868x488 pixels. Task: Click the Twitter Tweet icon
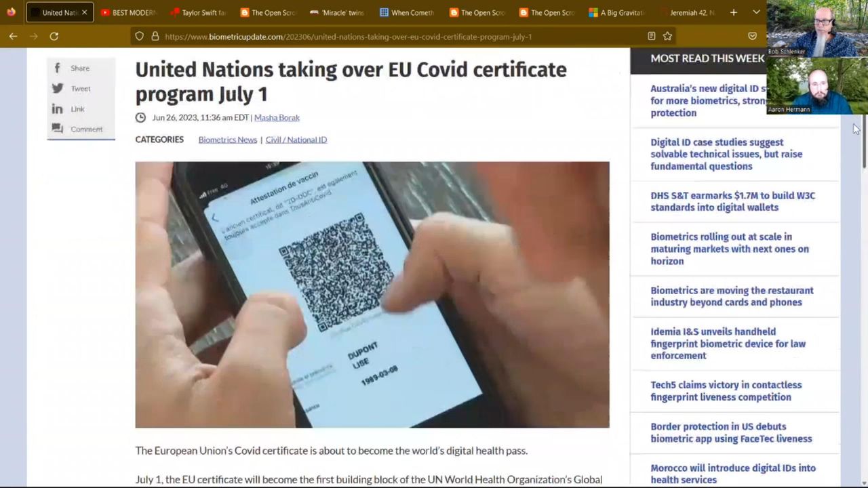pyautogui.click(x=58, y=88)
